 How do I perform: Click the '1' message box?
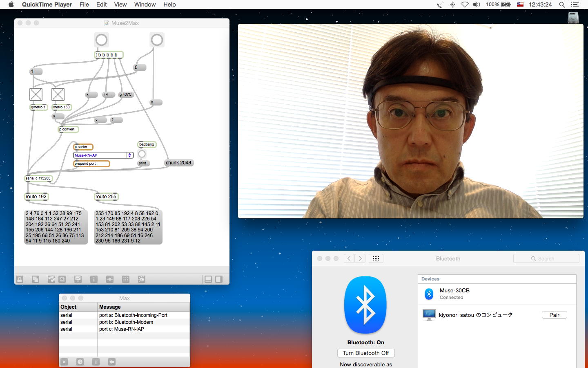[x=36, y=72]
